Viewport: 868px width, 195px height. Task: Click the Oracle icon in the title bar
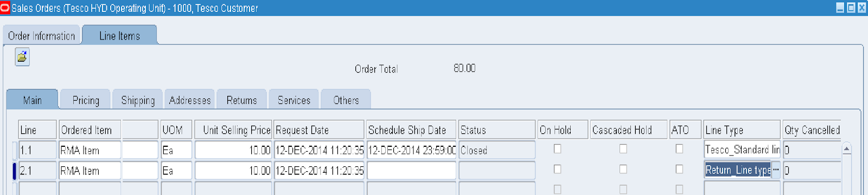click(x=5, y=8)
